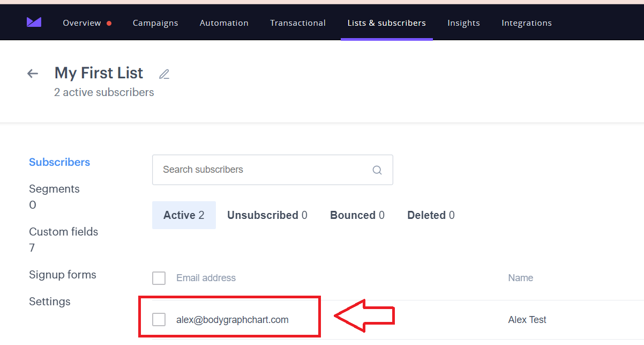The image size is (644, 345).
Task: Go to Automation in top navigation
Action: click(224, 23)
